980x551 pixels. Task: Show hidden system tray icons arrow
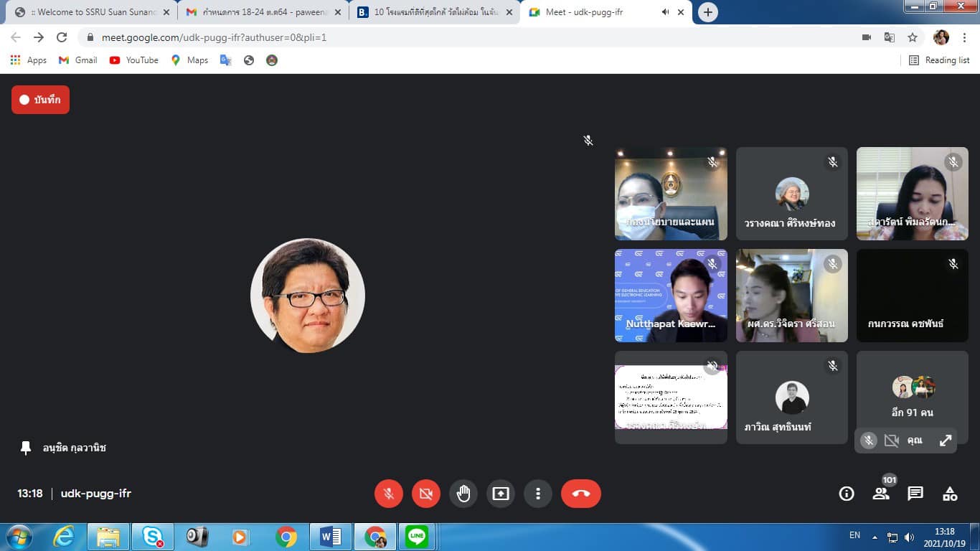point(875,537)
